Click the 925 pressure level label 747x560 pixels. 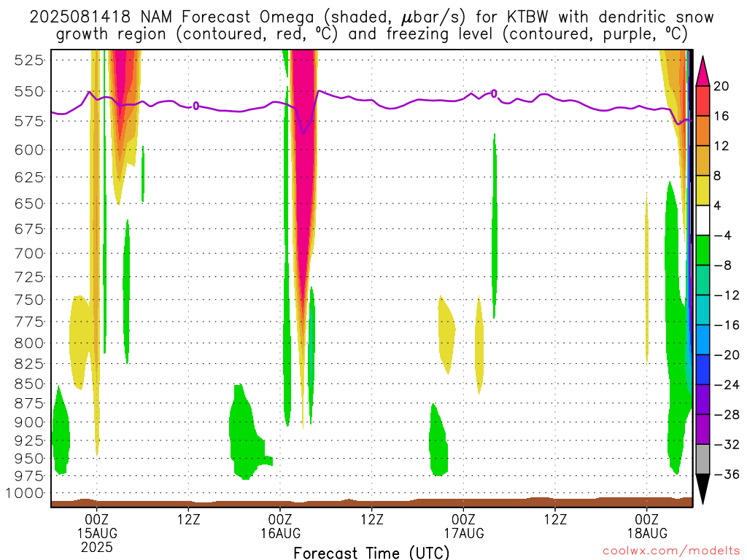pos(29,440)
